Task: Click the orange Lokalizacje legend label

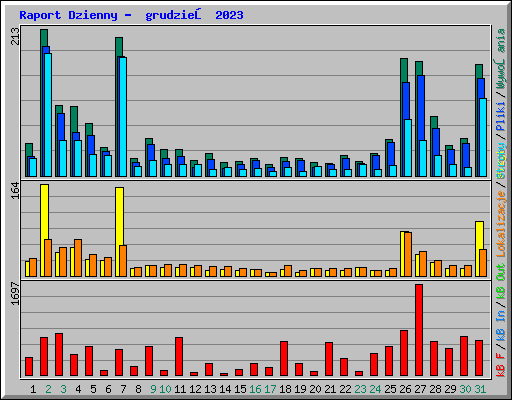Action: tap(501, 224)
